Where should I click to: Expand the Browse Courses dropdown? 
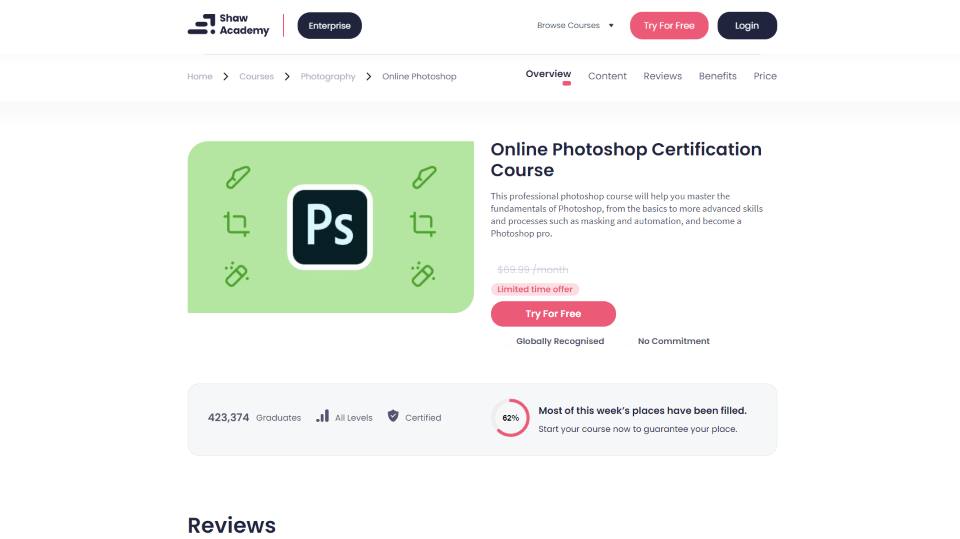pos(575,26)
